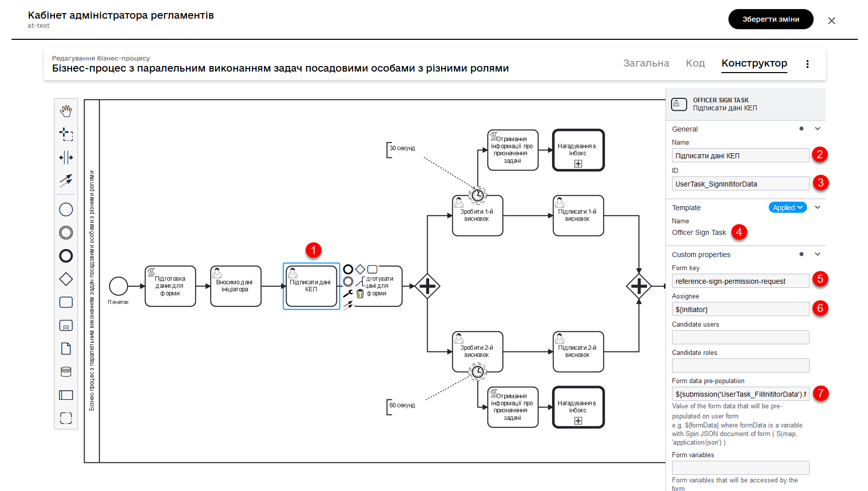868x491 pixels.
Task: Select the Підписати дані КЕП task
Action: (x=311, y=286)
